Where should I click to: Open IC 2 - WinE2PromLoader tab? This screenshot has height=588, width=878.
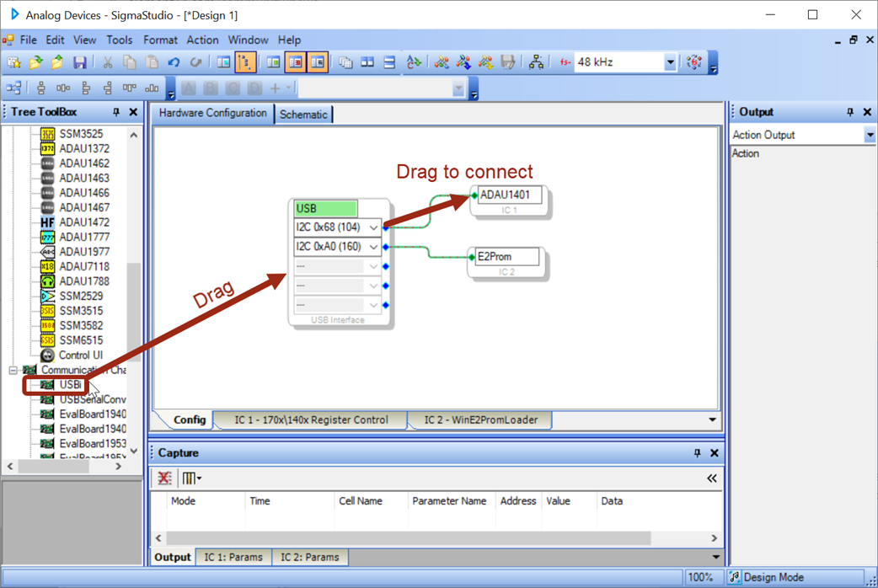[480, 420]
